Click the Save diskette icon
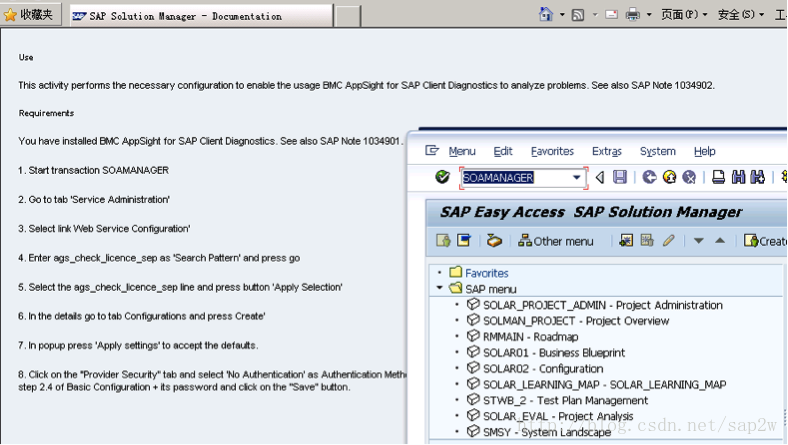This screenshot has height=445, width=788. pos(620,177)
